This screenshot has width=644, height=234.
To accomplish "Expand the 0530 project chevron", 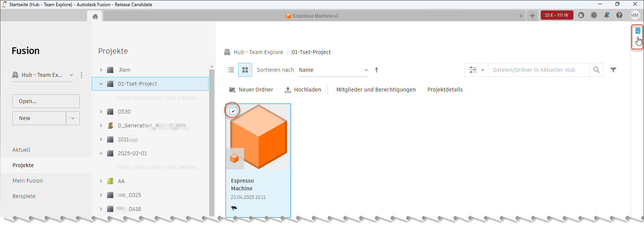I will coord(101,112).
